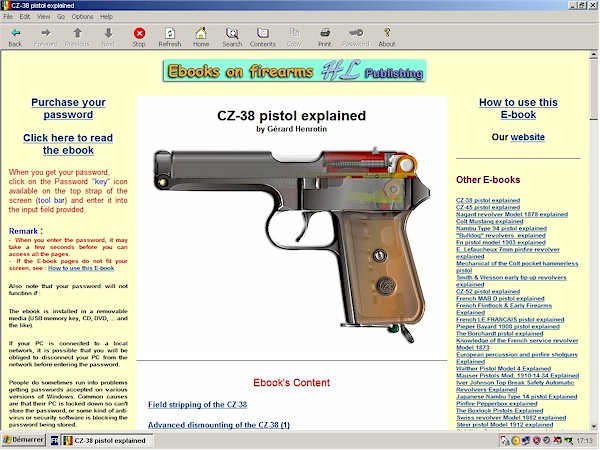
Task: Open Field stripping of the CZ-38 link
Action: [x=197, y=404]
